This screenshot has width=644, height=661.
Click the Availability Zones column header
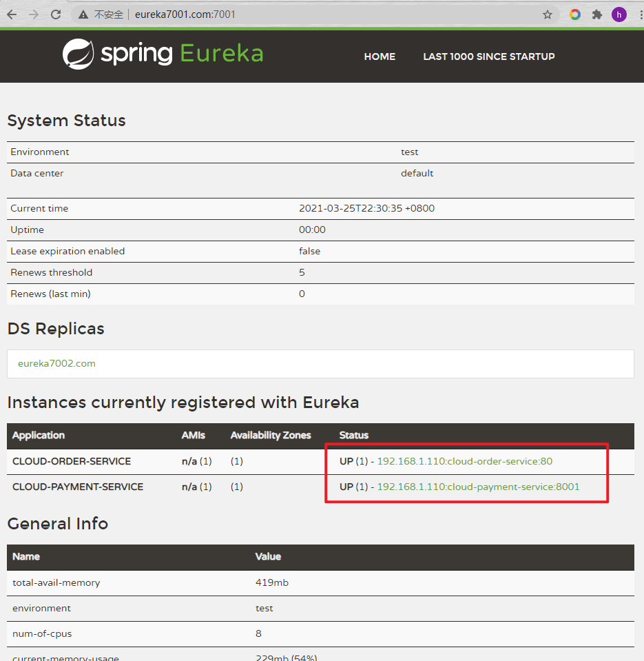[271, 436]
